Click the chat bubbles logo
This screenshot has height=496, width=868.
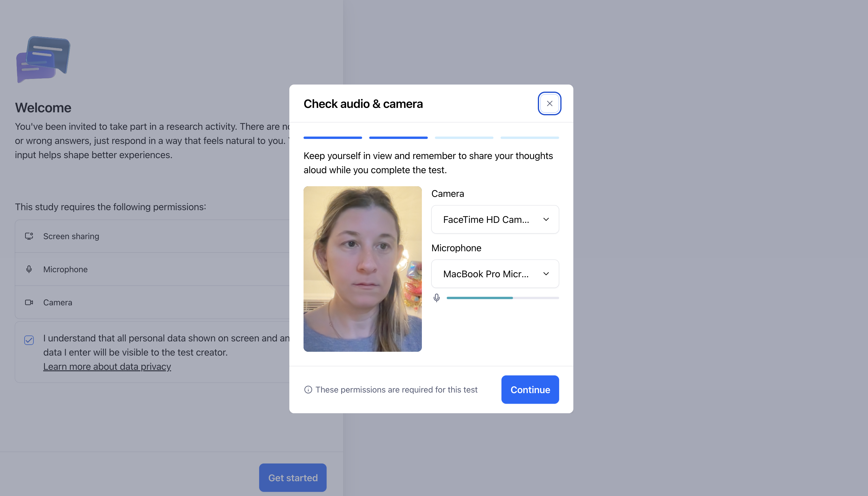[x=43, y=60]
